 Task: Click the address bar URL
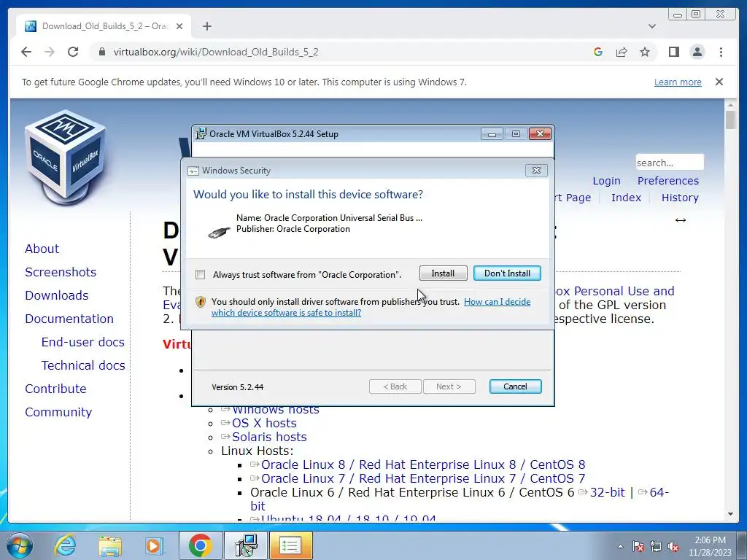click(216, 52)
